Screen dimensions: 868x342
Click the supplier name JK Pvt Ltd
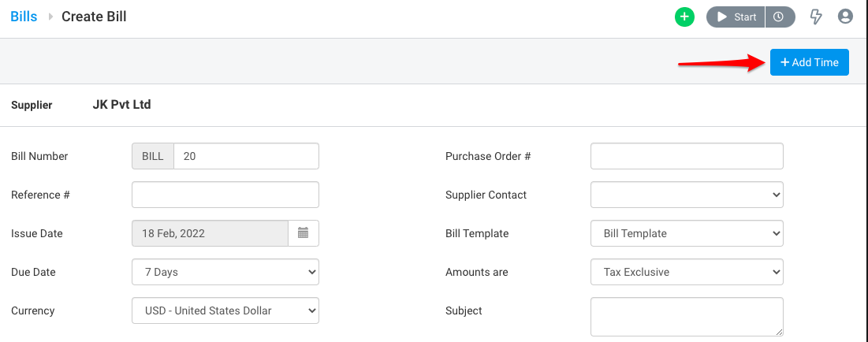click(x=121, y=104)
